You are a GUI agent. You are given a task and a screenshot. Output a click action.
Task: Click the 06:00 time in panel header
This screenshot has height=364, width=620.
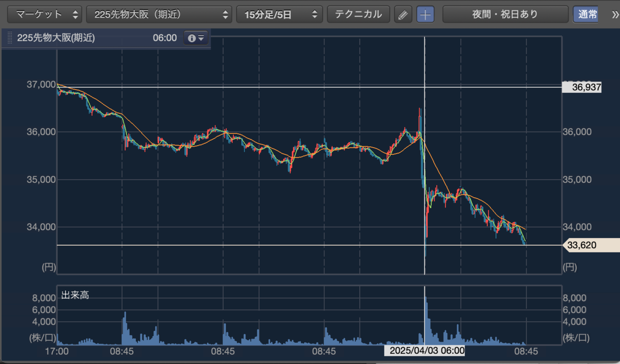click(x=165, y=38)
